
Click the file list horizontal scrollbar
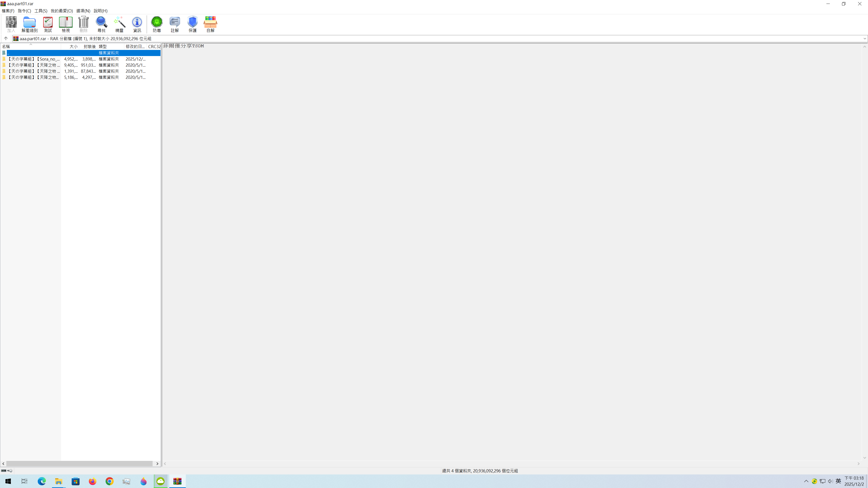pyautogui.click(x=80, y=463)
